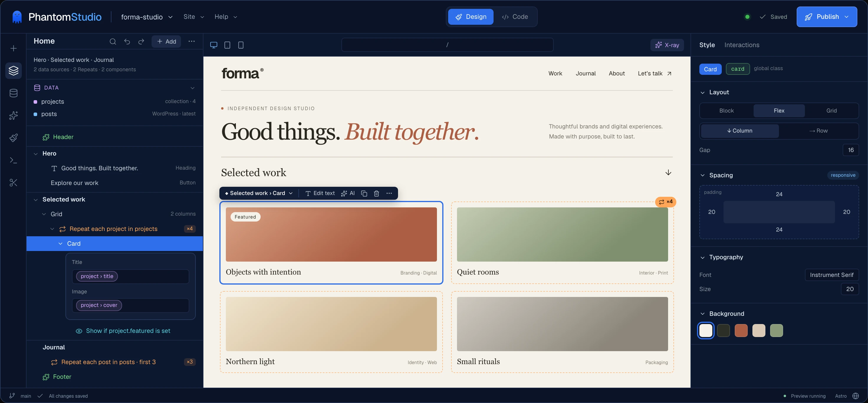This screenshot has width=868, height=403.
Task: Click the Add button
Action: coord(166,42)
